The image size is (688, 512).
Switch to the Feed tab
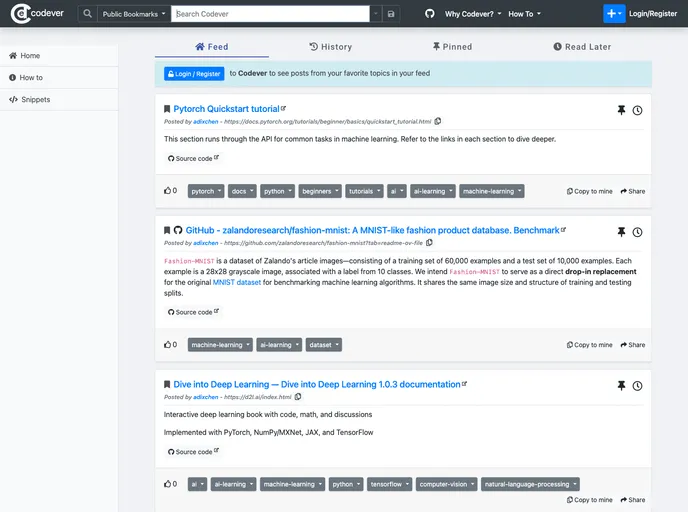pyautogui.click(x=212, y=47)
